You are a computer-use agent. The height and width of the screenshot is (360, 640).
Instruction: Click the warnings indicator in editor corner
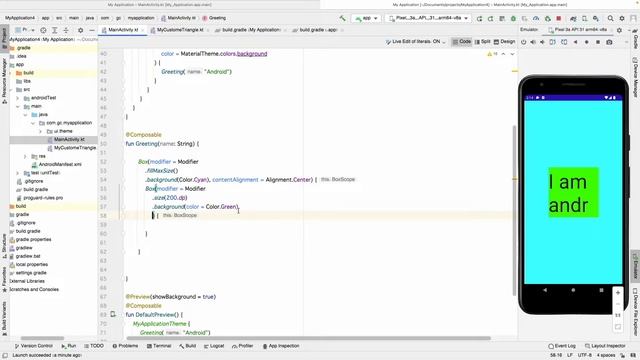[x=492, y=54]
